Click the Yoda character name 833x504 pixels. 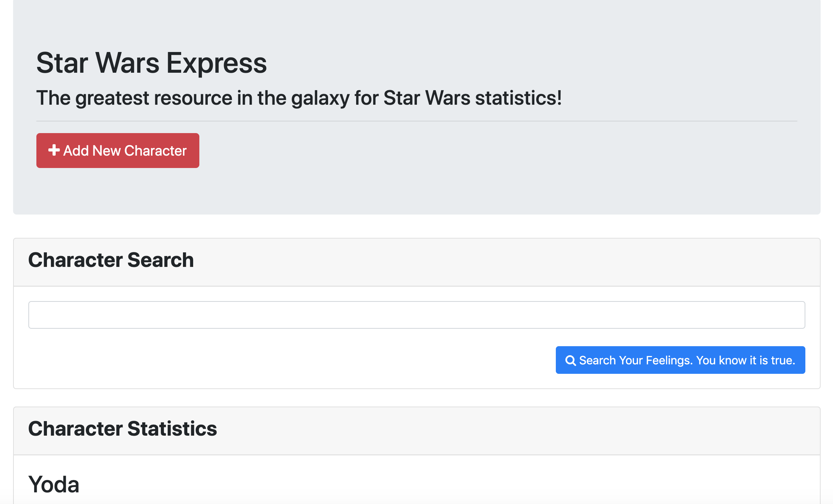(54, 484)
